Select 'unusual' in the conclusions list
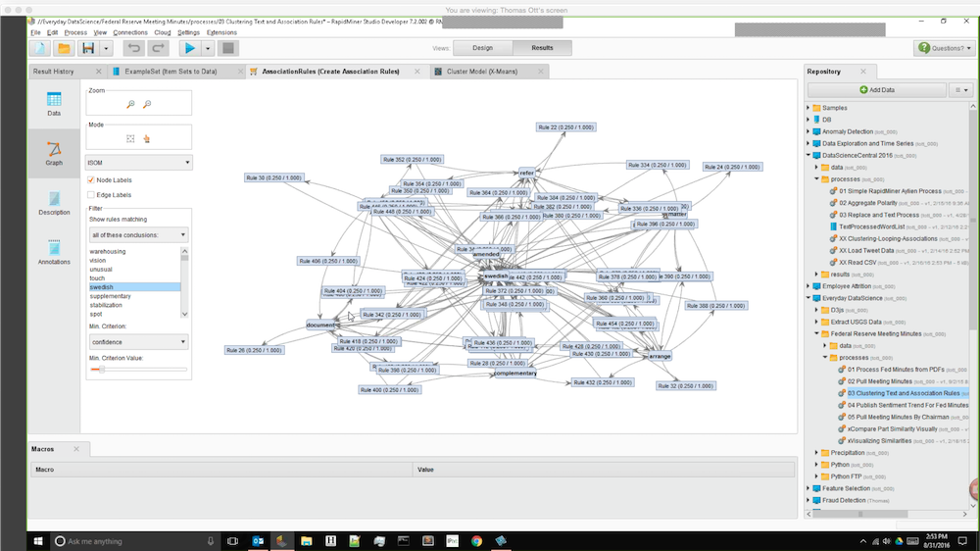 coord(101,270)
